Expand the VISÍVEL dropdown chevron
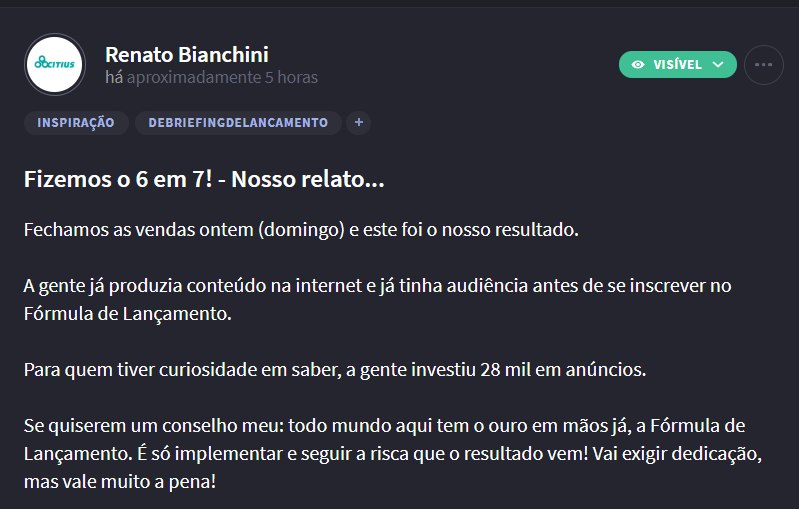The image size is (799, 509). click(718, 65)
